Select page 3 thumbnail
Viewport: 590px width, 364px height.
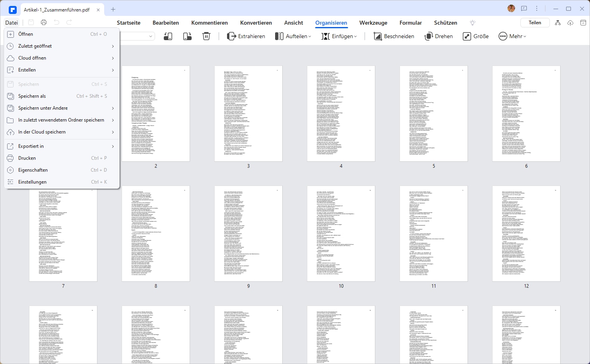coord(248,114)
